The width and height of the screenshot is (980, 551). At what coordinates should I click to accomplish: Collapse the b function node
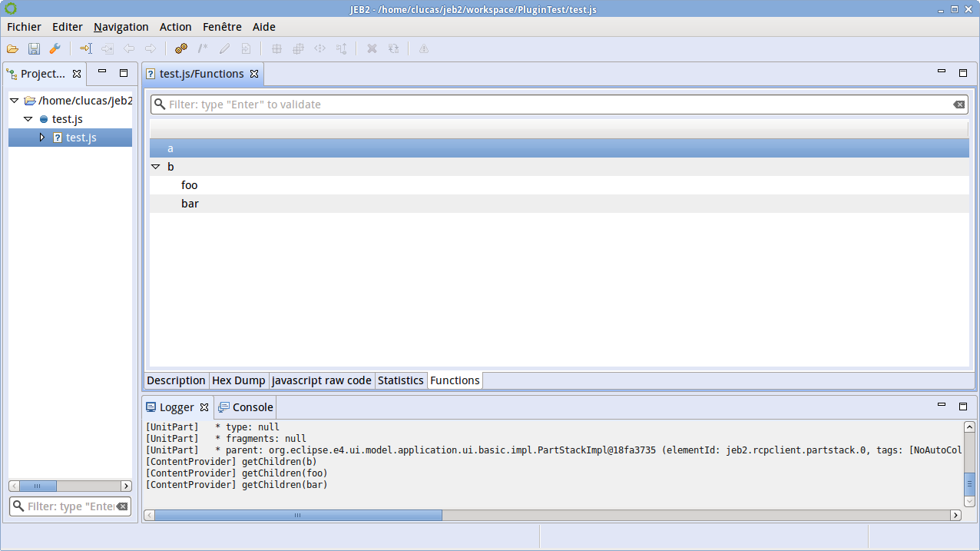(x=156, y=167)
